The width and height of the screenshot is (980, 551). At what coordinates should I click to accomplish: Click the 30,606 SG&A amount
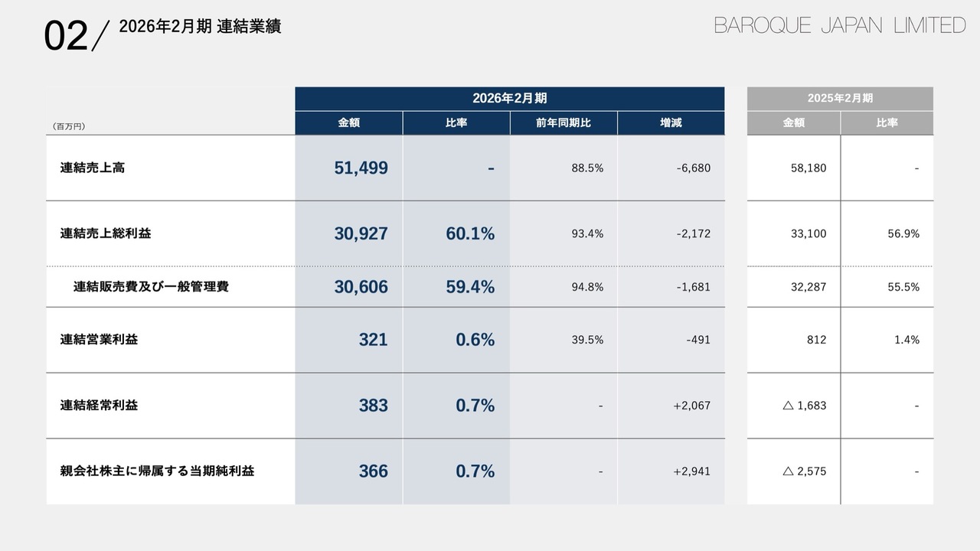pos(361,287)
